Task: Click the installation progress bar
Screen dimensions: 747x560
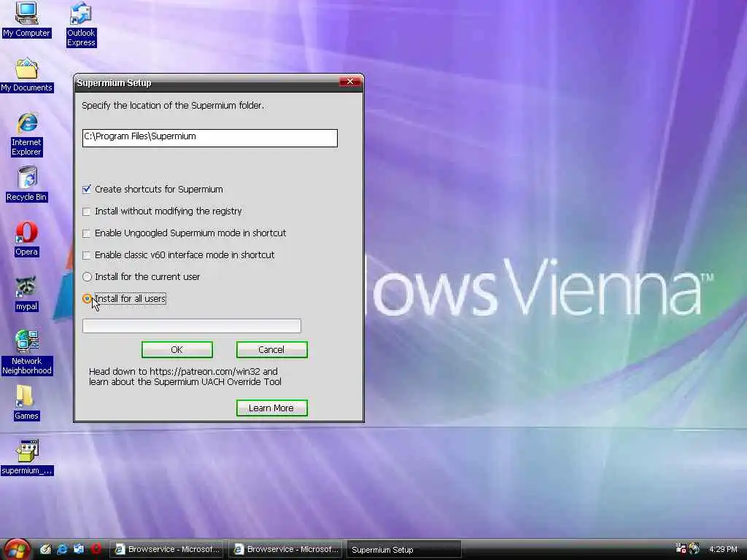Action: point(192,326)
